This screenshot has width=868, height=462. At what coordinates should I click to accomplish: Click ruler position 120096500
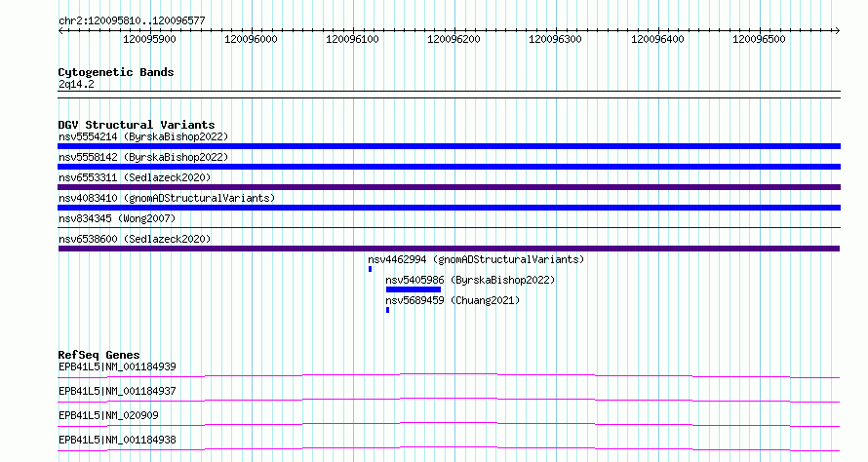pos(759,39)
